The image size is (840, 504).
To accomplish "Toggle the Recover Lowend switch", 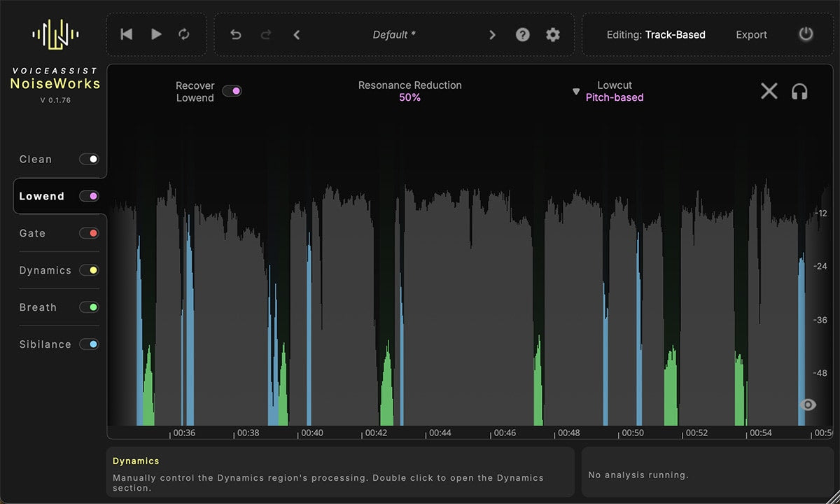I will [x=232, y=91].
